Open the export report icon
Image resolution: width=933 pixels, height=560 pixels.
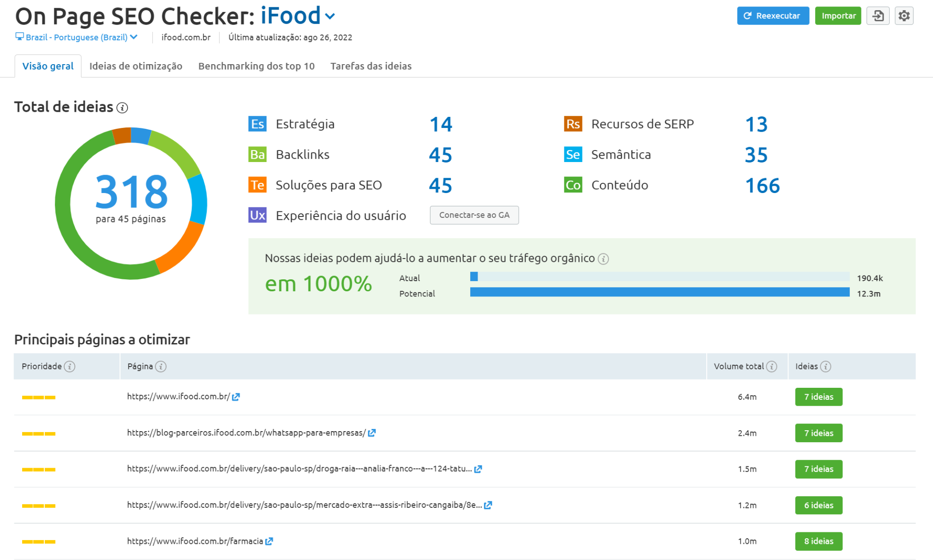point(877,15)
